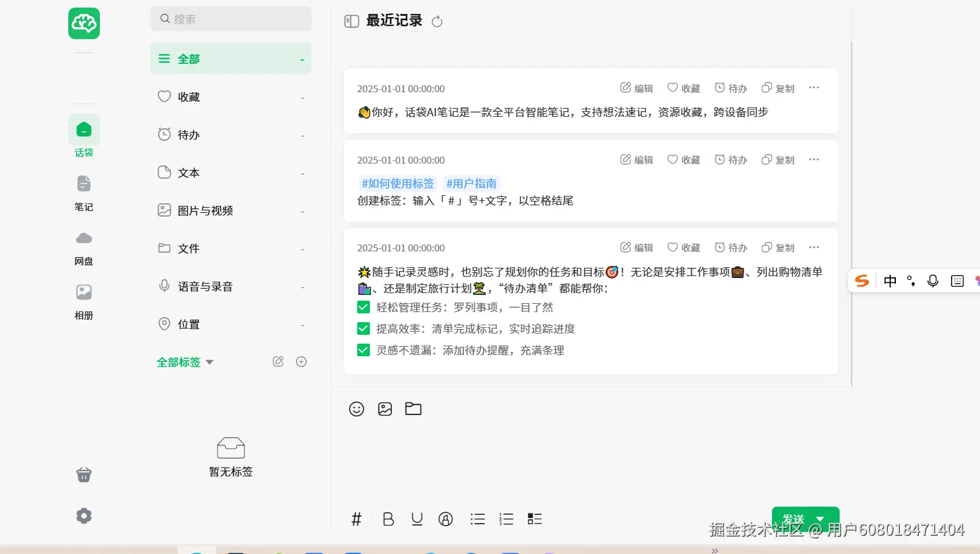Click the 暂无标签 empty tag placeholder
The image size is (980, 554).
(x=231, y=457)
